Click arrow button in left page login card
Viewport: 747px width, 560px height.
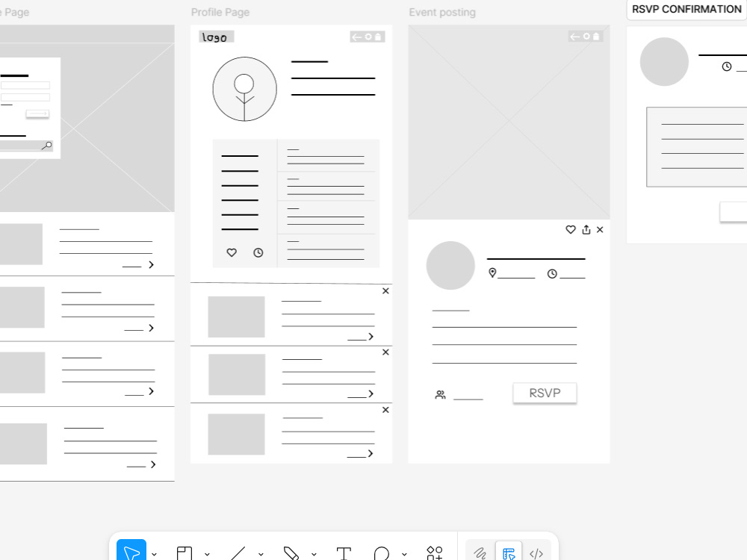pos(37,113)
